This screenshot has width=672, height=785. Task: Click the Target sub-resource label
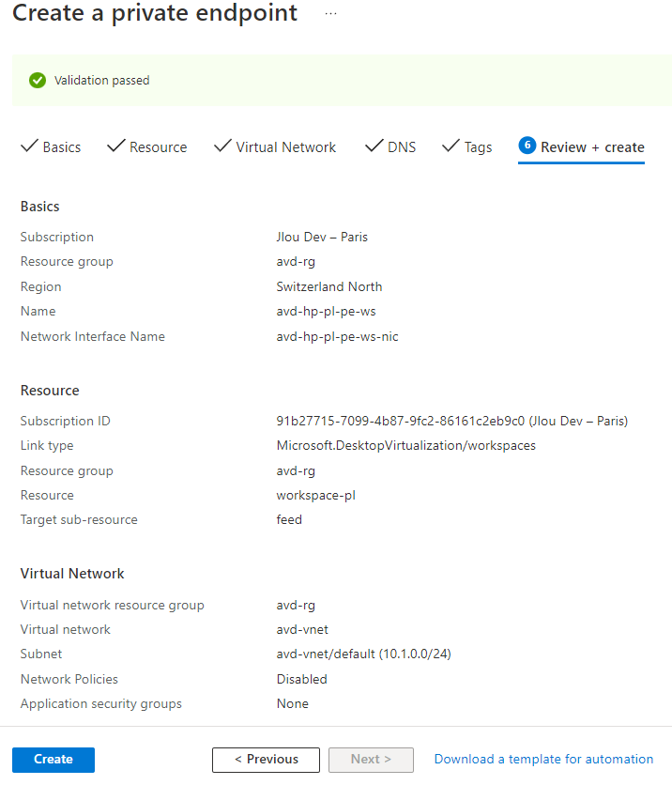tap(79, 519)
